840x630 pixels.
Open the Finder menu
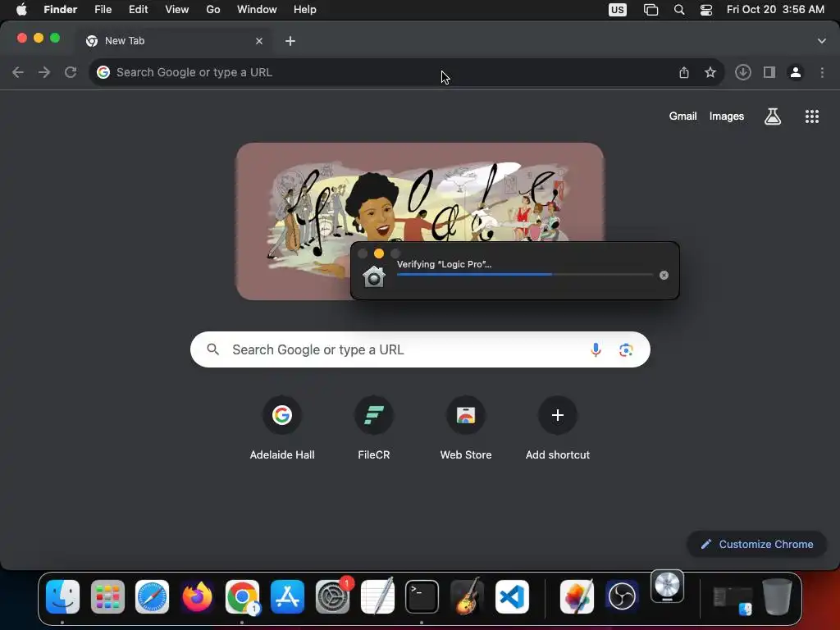click(x=61, y=10)
